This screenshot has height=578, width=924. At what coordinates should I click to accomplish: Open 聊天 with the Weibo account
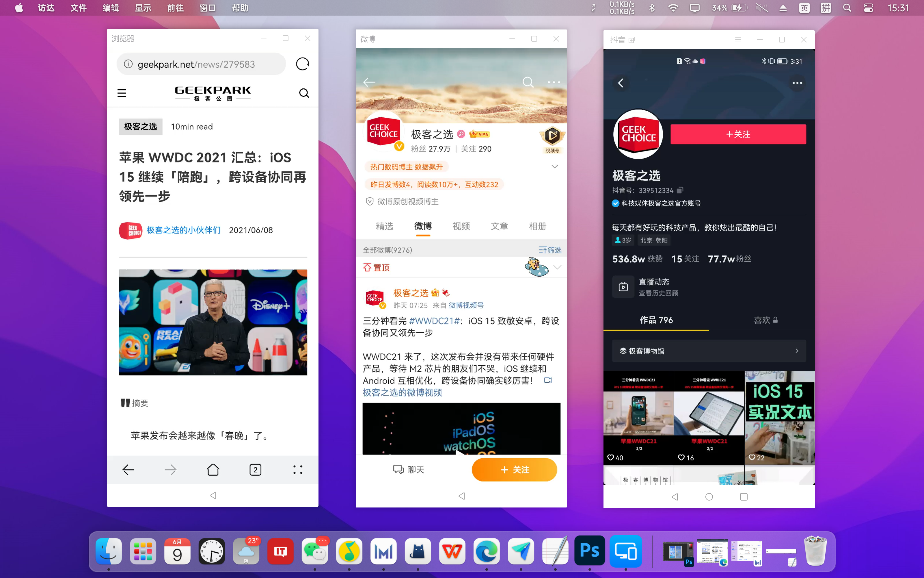409,469
